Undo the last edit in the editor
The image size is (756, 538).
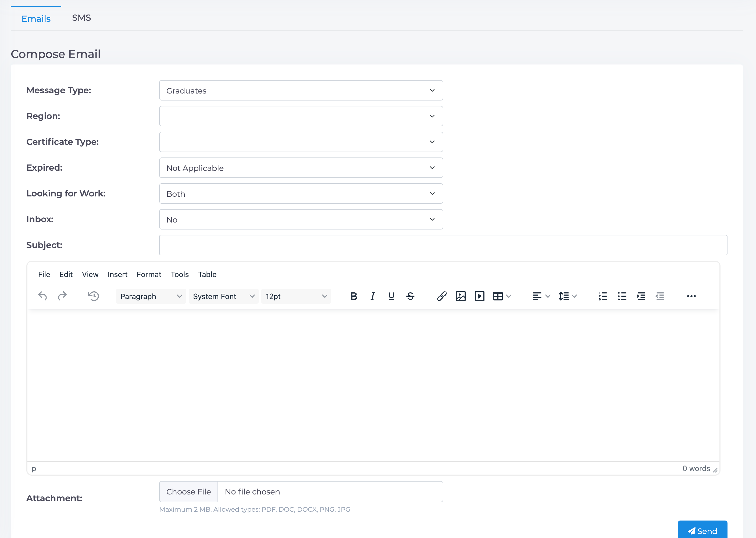coord(42,296)
